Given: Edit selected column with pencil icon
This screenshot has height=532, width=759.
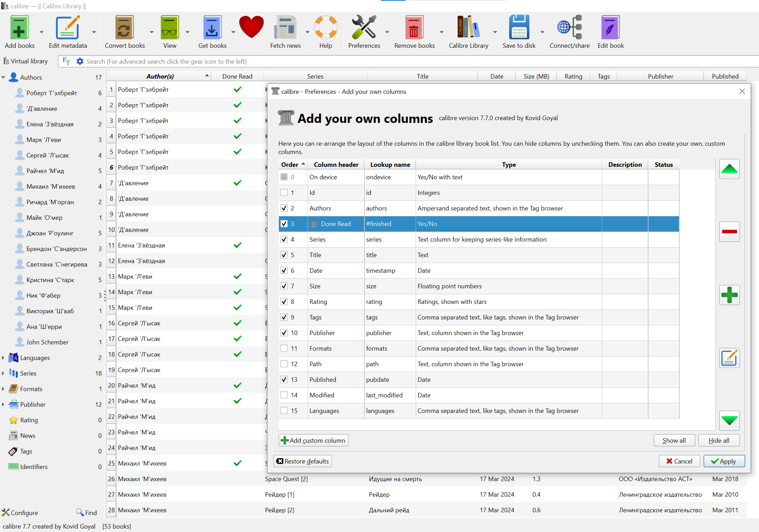Looking at the screenshot, I should coord(729,358).
